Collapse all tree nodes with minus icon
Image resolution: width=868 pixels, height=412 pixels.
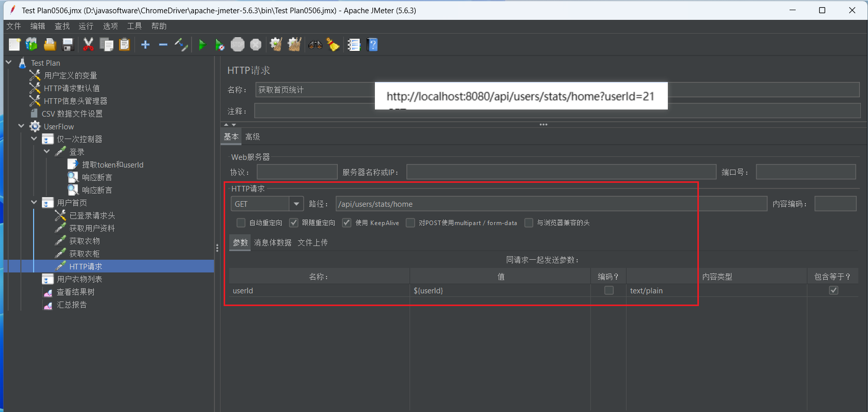[x=163, y=45]
